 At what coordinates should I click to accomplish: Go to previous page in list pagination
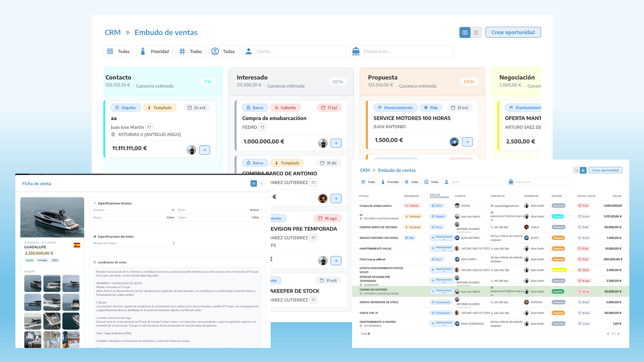[x=608, y=334]
